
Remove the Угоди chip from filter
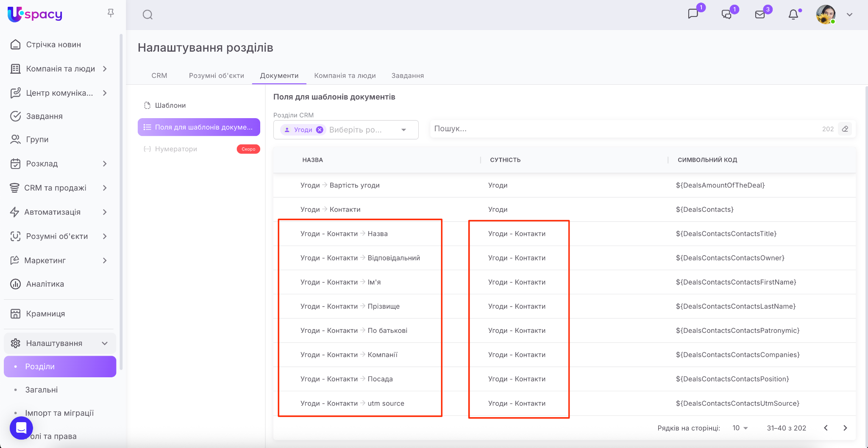320,130
